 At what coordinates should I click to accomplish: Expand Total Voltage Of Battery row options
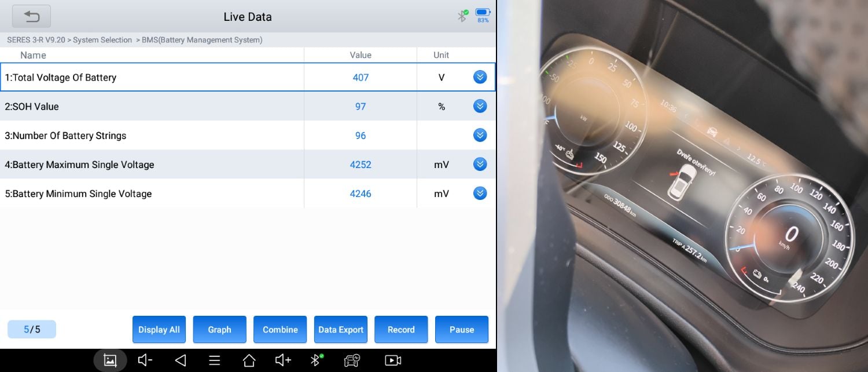pyautogui.click(x=480, y=77)
